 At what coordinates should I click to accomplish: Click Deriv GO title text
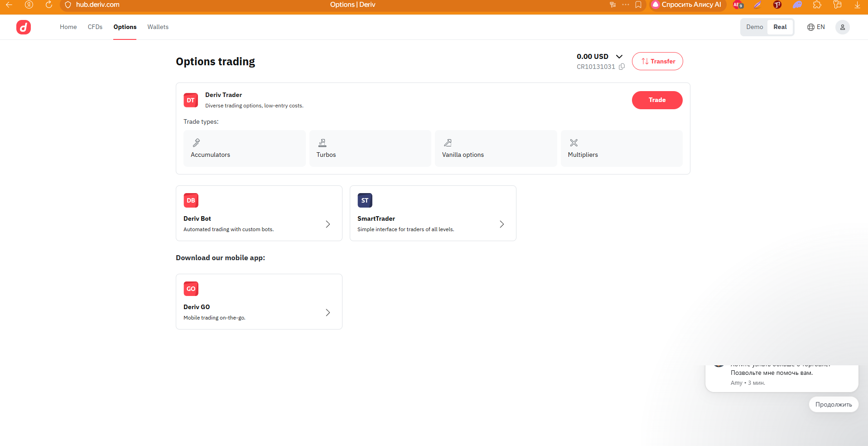coord(197,307)
